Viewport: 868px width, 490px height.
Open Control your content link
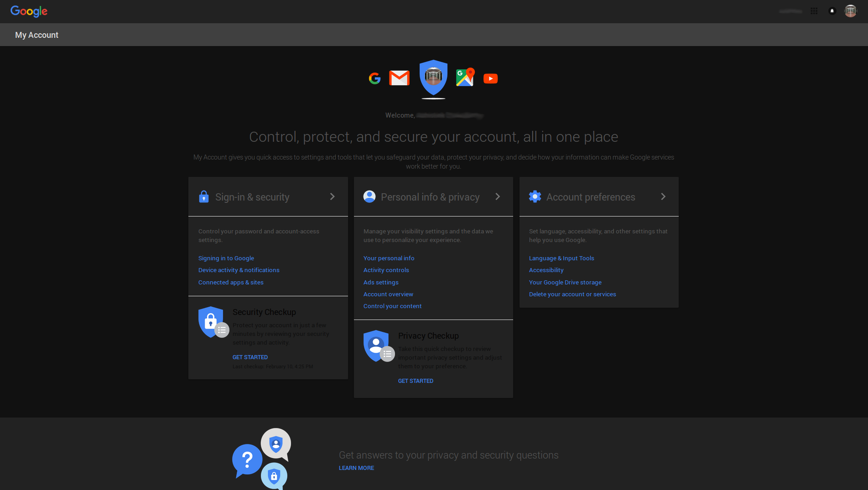click(392, 306)
